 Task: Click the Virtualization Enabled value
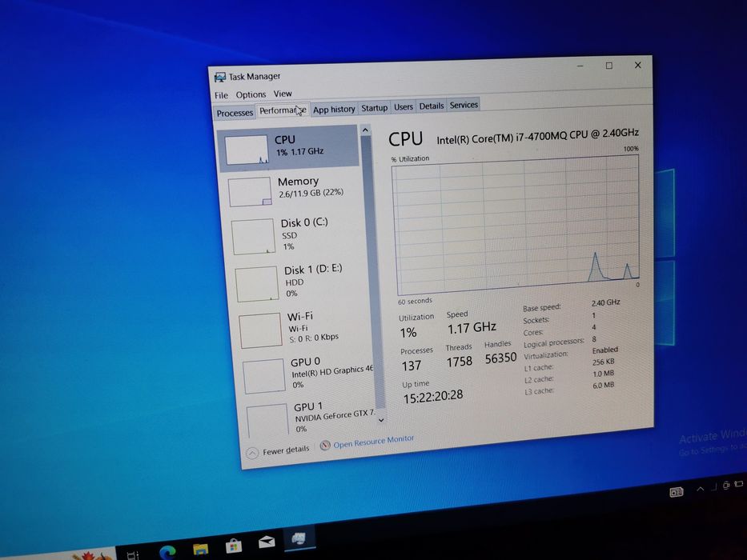tap(605, 350)
